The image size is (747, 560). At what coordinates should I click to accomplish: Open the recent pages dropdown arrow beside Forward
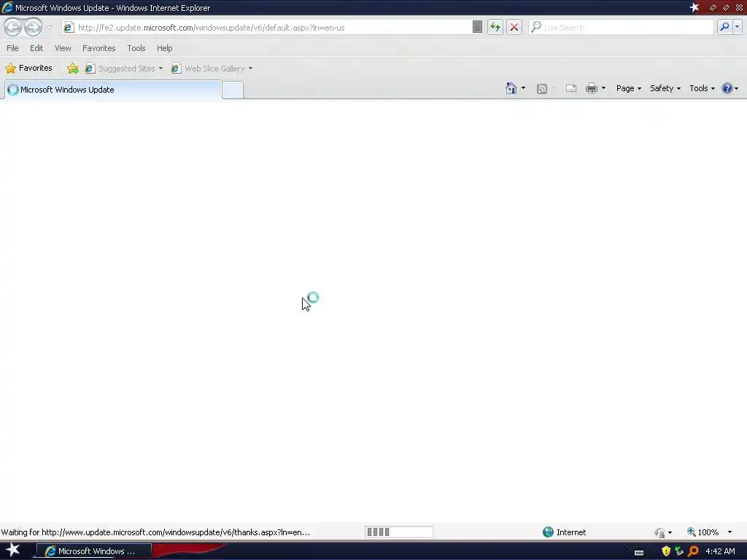tap(49, 28)
